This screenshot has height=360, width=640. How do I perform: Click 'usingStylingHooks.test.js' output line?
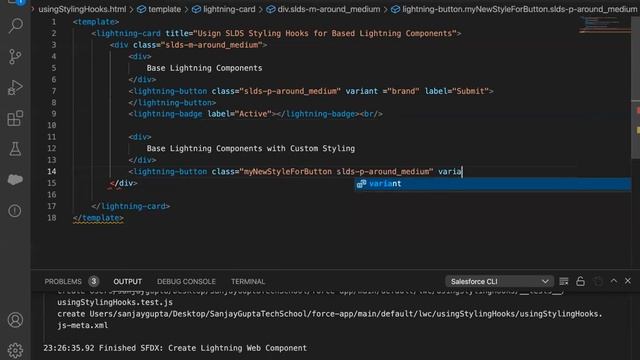point(115,302)
